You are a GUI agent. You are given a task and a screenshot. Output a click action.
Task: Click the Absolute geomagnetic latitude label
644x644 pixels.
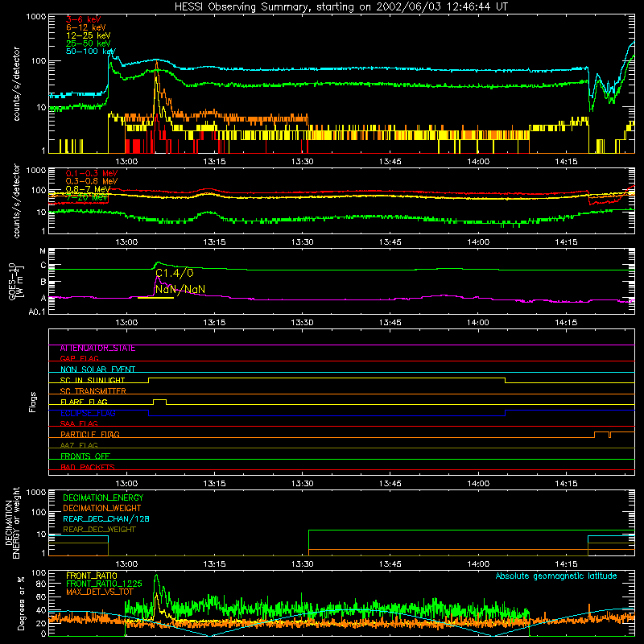click(x=556, y=576)
